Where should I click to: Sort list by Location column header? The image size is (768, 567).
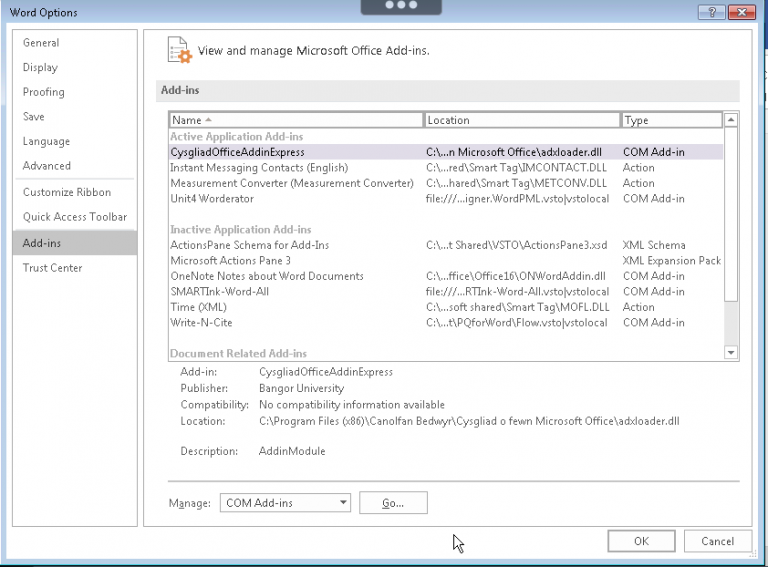521,120
